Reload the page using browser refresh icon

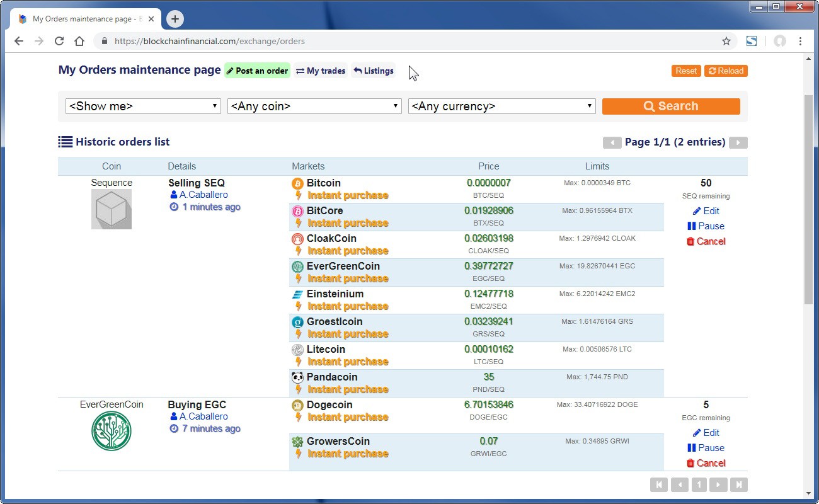coord(59,41)
